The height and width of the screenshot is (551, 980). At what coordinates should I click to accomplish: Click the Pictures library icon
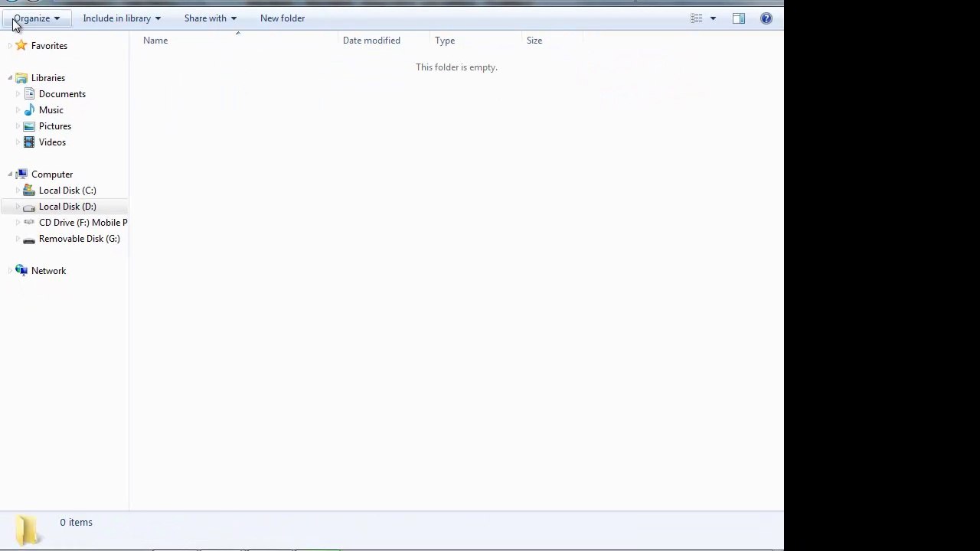(x=29, y=126)
